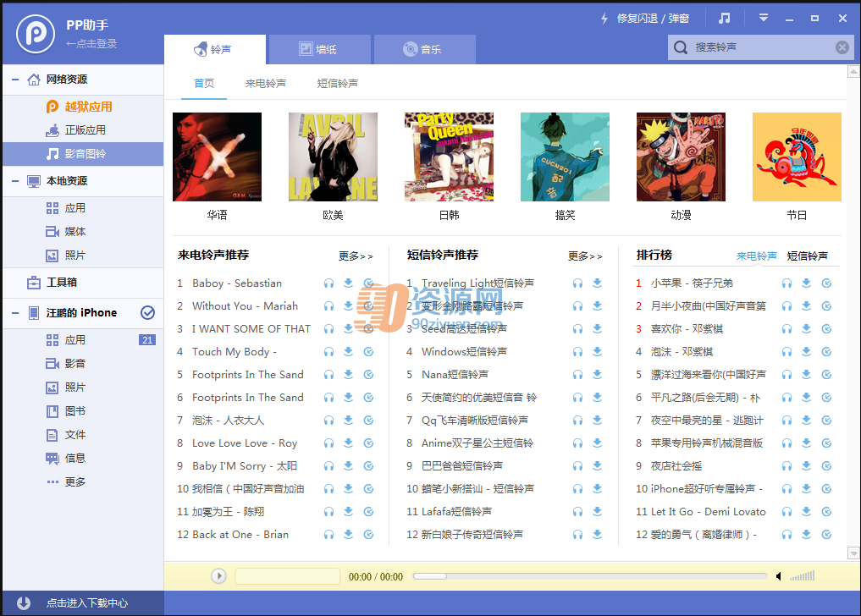
Task: Set Touch My Body as ringtone icon
Action: coord(368,351)
